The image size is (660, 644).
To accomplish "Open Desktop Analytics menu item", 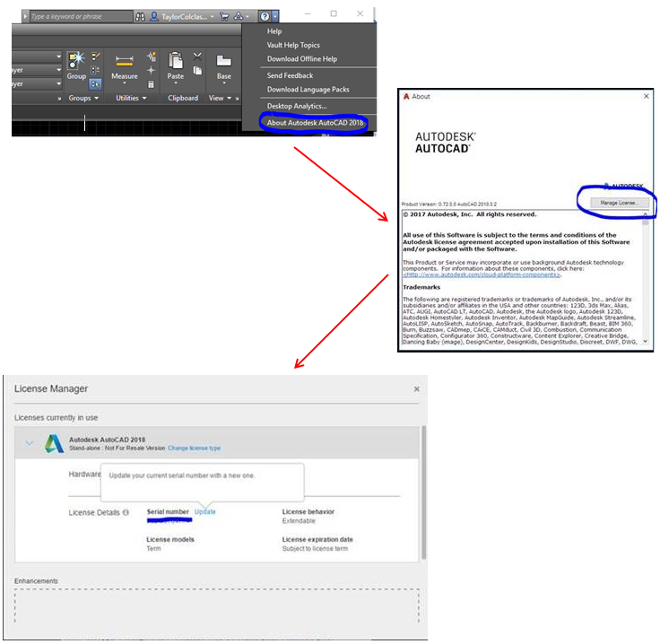I will click(x=296, y=106).
